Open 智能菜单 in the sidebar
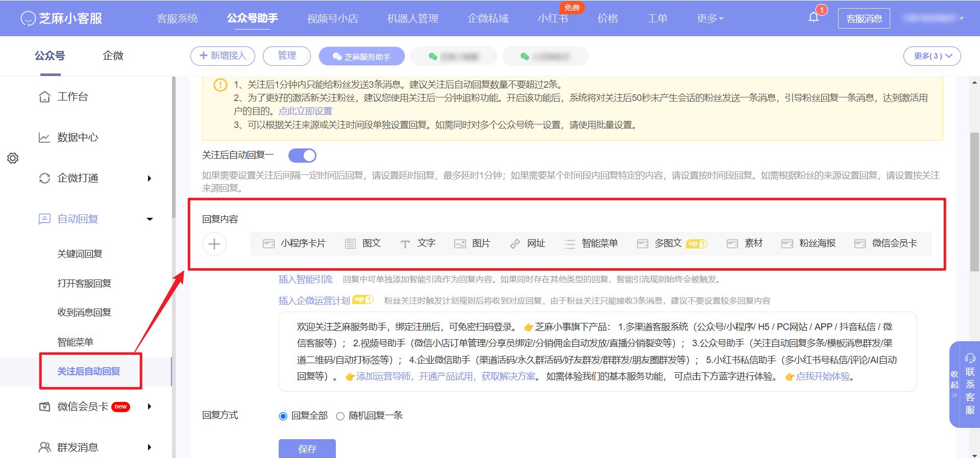The width and height of the screenshot is (980, 458). pos(75,342)
